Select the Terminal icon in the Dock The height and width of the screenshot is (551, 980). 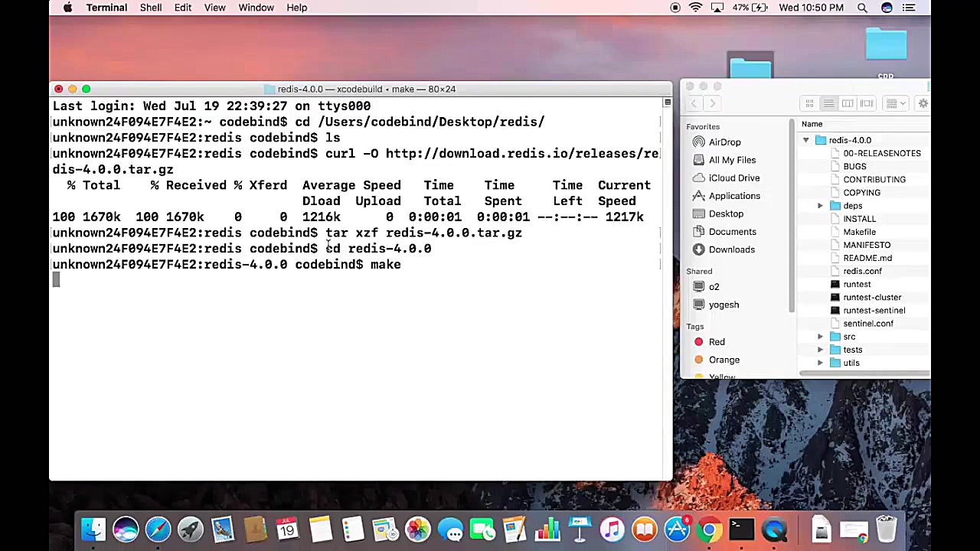[x=740, y=528]
